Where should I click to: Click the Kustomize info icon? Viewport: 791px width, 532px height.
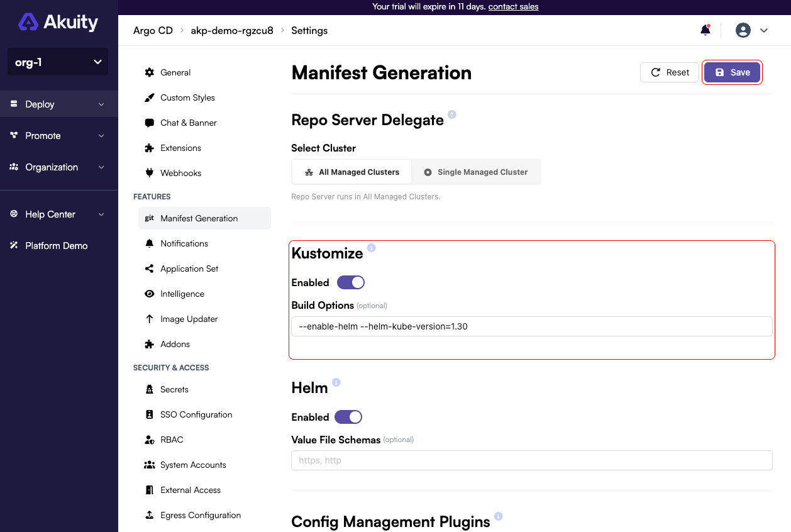(x=372, y=248)
